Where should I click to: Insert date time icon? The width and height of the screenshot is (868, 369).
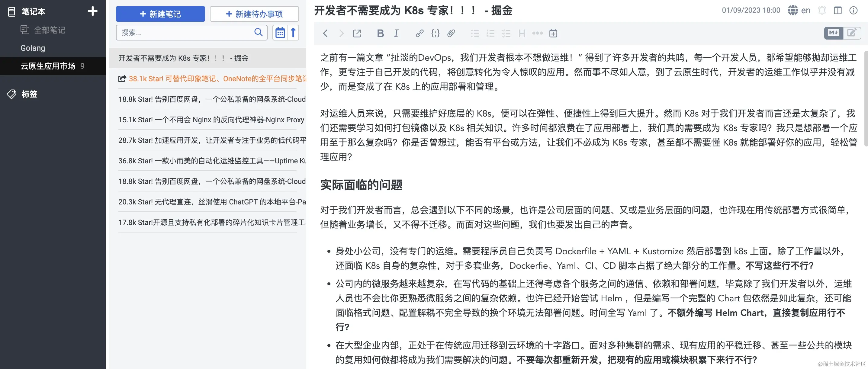[553, 33]
